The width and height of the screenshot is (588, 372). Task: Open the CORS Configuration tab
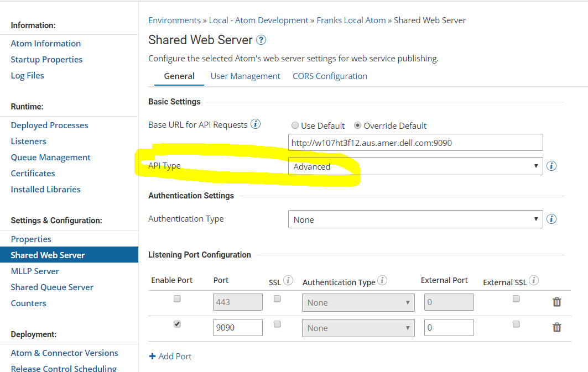click(x=330, y=76)
